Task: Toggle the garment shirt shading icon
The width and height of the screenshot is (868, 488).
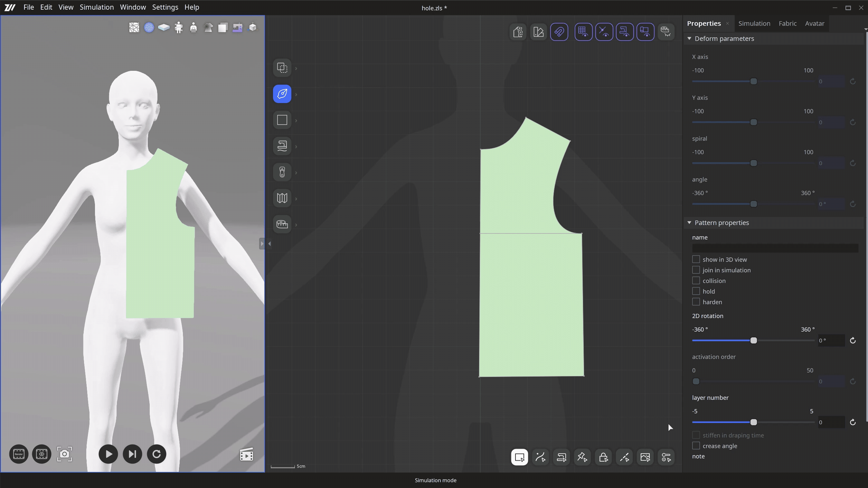Action: [x=208, y=27]
